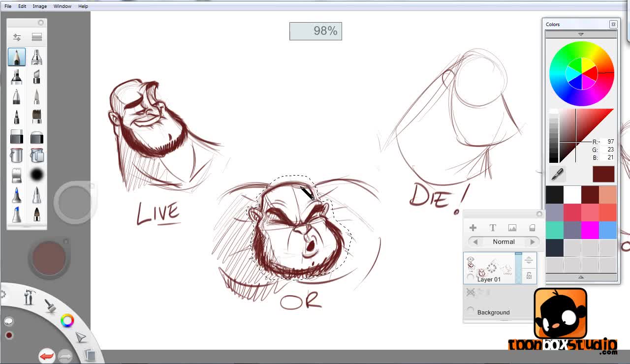Open Brushes category in lagoon
This screenshot has height=364, width=630.
pyautogui.click(x=50, y=305)
